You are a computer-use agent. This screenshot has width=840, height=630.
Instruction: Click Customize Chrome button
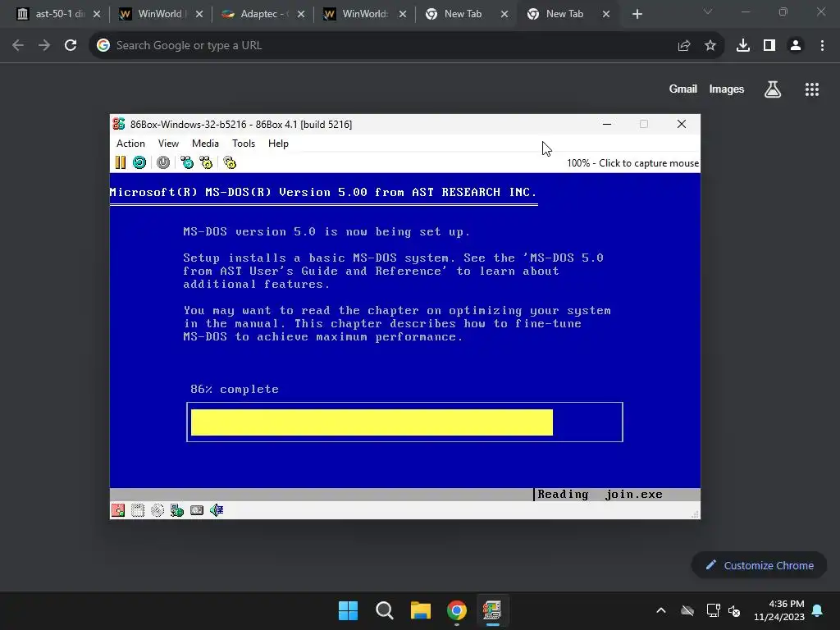[x=759, y=565]
